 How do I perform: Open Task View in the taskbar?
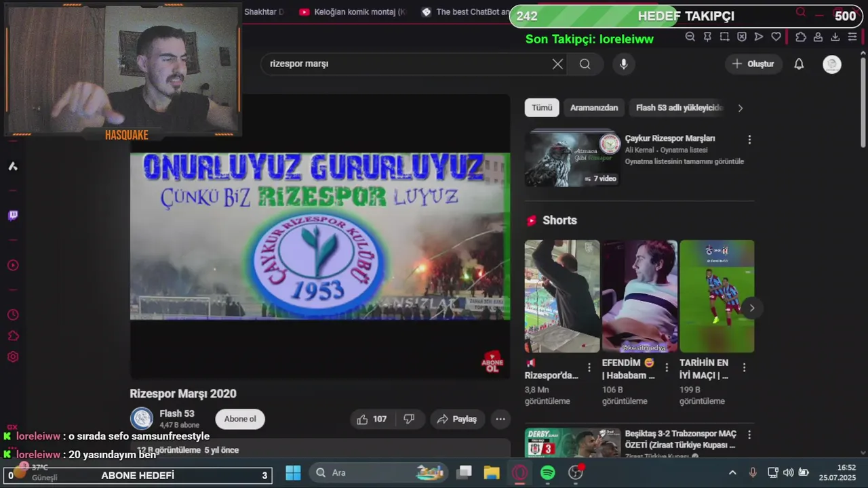464,473
